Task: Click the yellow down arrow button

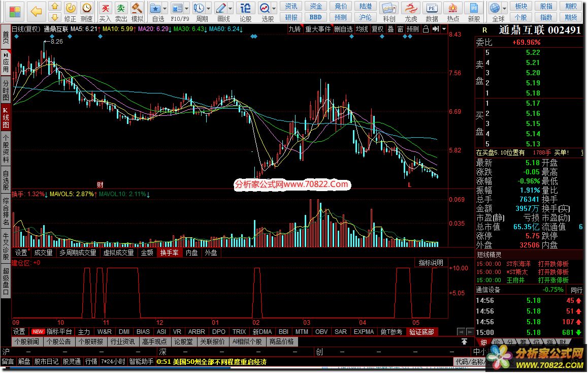Action: [x=55, y=17]
